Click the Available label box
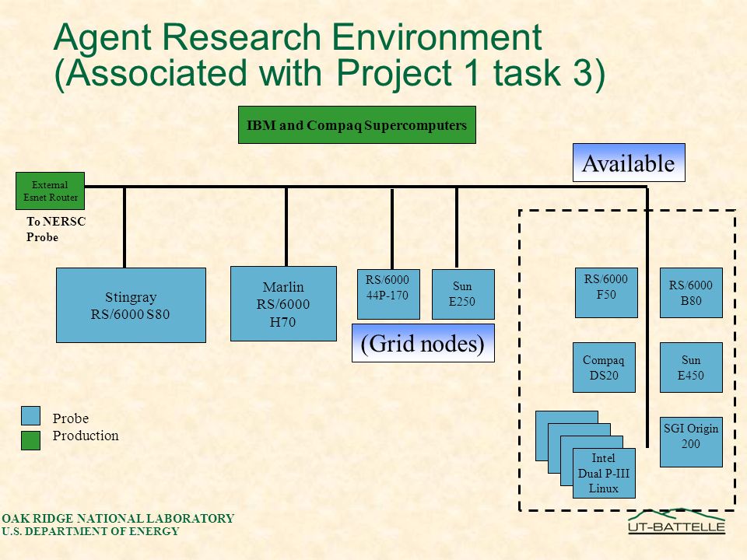747x560 pixels. (629, 163)
